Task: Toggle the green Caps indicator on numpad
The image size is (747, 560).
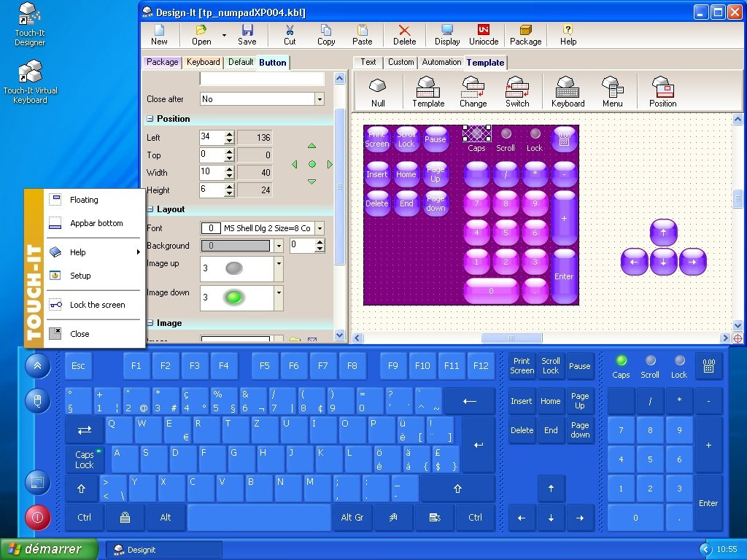Action: [622, 360]
